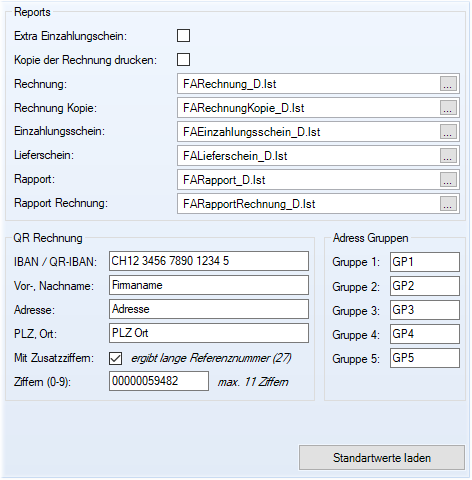Click the Ziffern (0-9) number field
The image size is (472, 480).
click(x=159, y=381)
